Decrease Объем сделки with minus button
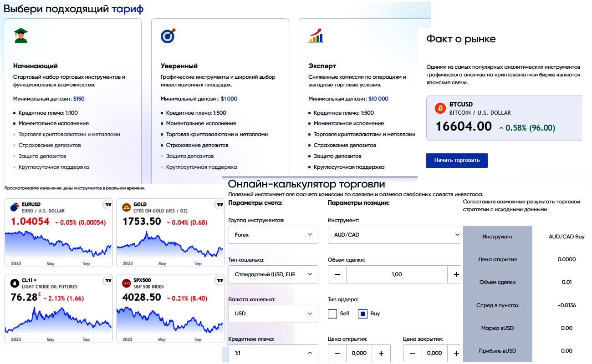 tap(337, 274)
